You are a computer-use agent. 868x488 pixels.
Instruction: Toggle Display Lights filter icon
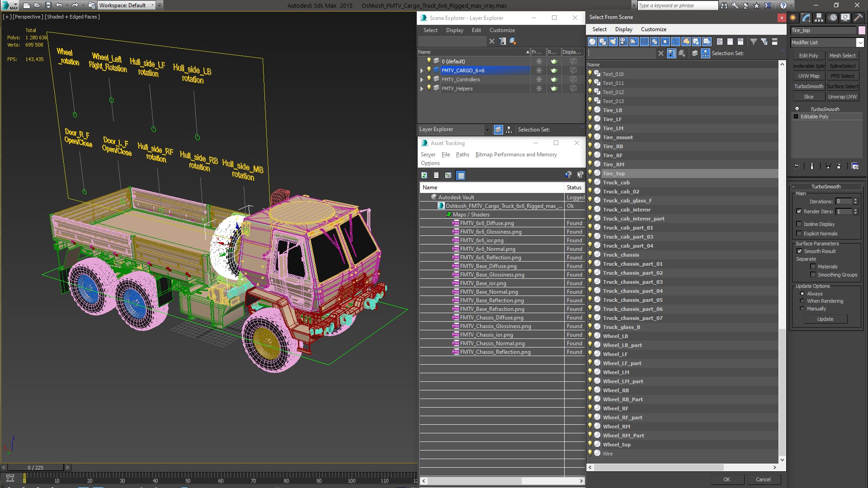[613, 42]
